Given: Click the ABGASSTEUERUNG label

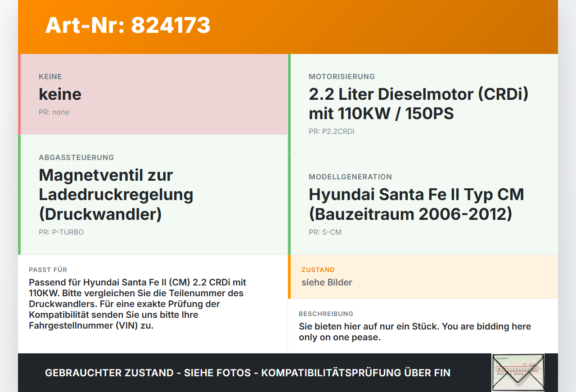Looking at the screenshot, I should [76, 158].
